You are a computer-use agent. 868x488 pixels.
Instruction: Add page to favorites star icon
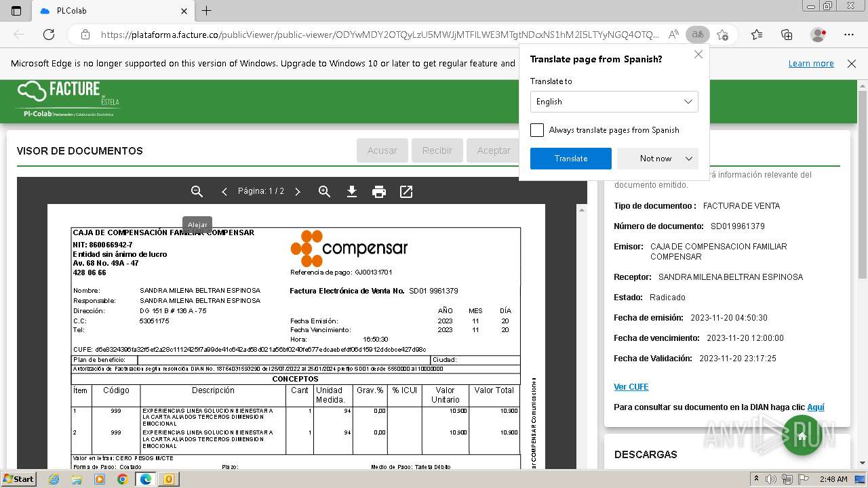click(x=722, y=35)
